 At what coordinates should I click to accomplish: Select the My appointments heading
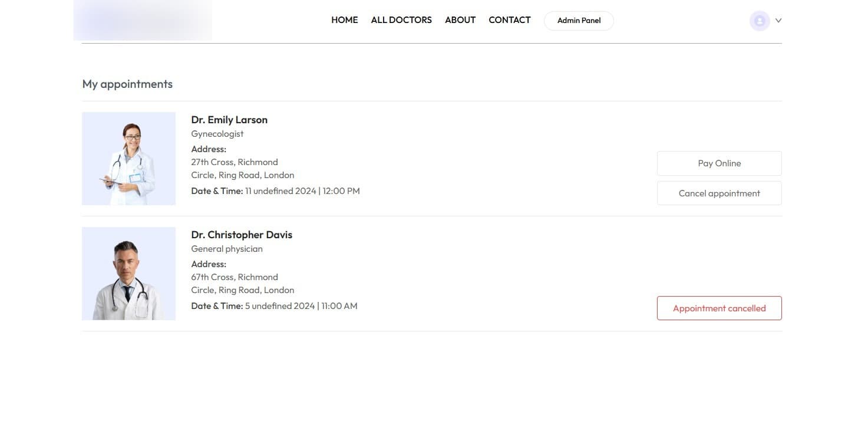[x=127, y=84]
